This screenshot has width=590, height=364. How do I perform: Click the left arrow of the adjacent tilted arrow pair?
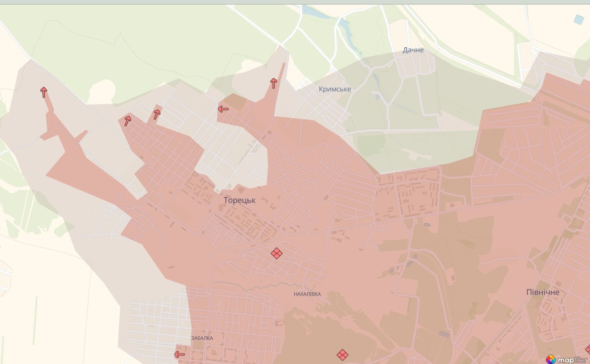coord(128,121)
